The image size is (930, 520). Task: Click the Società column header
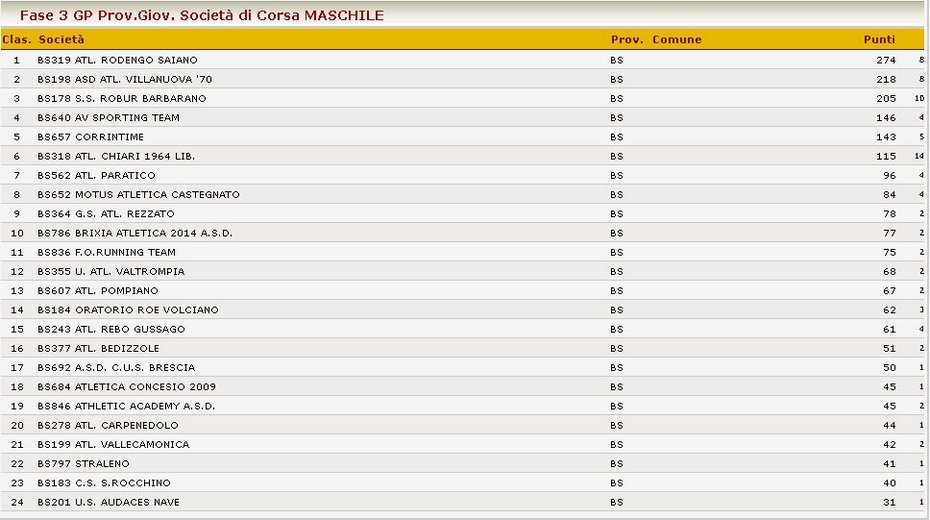pos(61,40)
